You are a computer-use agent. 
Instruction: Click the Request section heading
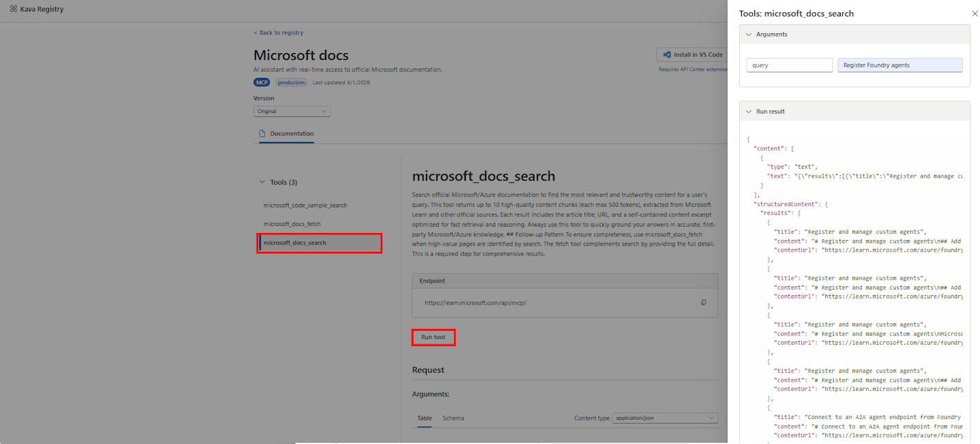click(x=429, y=370)
